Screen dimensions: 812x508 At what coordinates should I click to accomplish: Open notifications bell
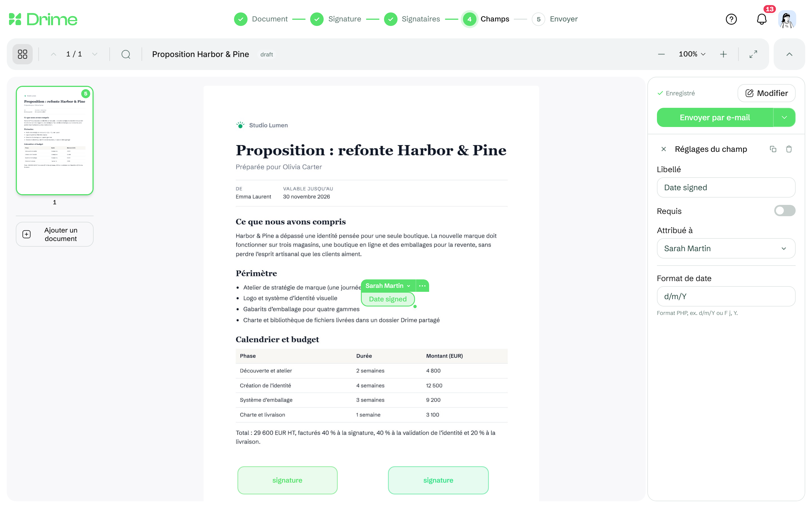[x=762, y=19]
